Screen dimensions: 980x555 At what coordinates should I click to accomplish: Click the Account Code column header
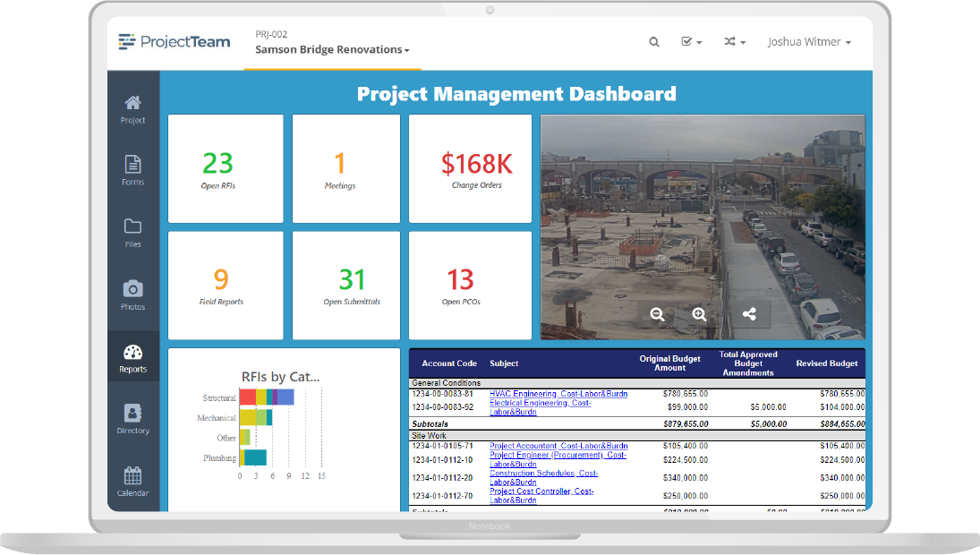coord(449,363)
